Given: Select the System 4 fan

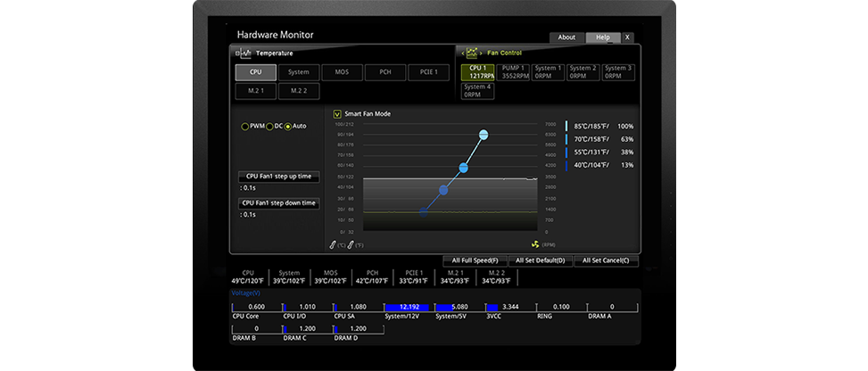Looking at the screenshot, I should tap(478, 91).
